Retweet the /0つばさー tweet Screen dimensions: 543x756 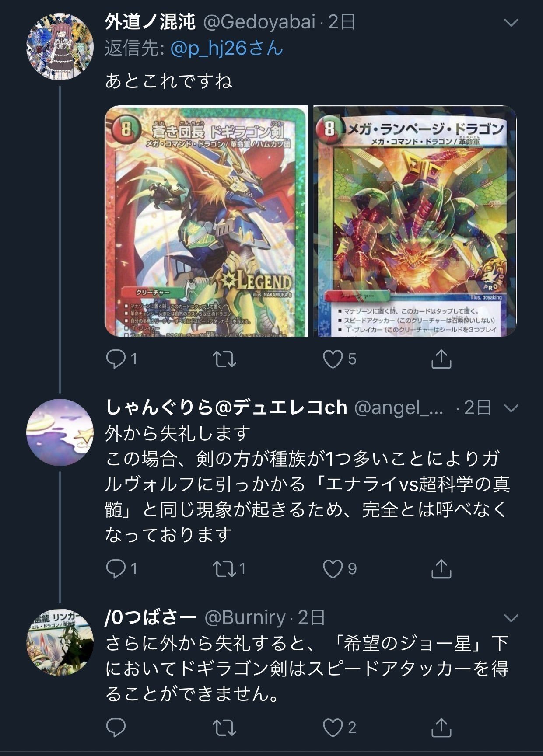click(x=224, y=728)
